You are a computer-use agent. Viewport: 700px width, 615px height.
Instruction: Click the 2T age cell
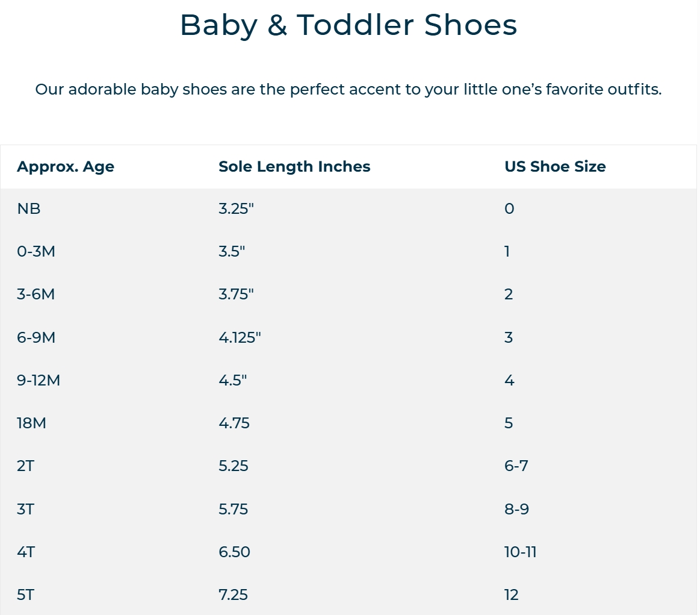pos(25,466)
